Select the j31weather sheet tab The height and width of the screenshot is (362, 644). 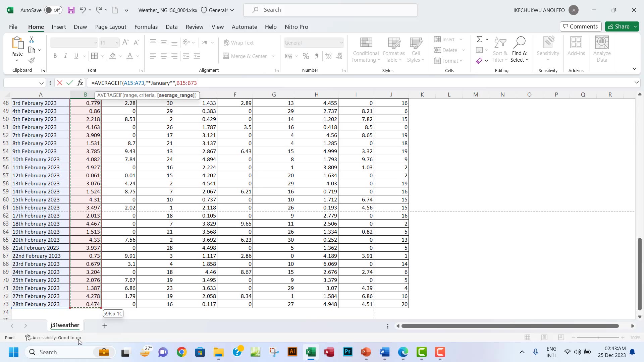coord(64,325)
